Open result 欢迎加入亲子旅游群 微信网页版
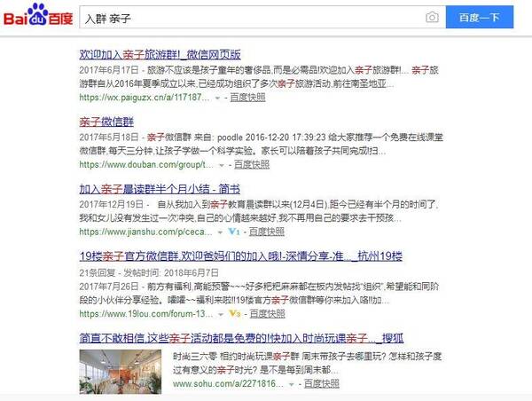The height and width of the screenshot is (401, 532). click(x=160, y=55)
